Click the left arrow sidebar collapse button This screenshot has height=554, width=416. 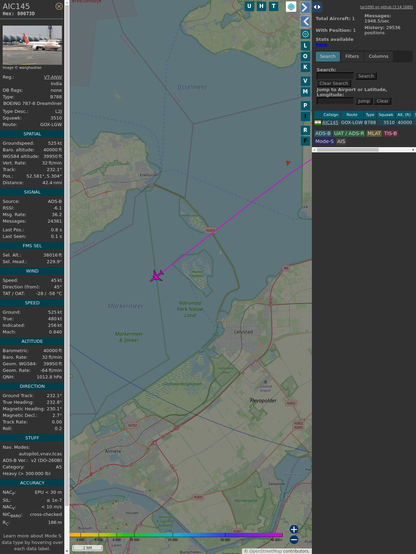305,22
